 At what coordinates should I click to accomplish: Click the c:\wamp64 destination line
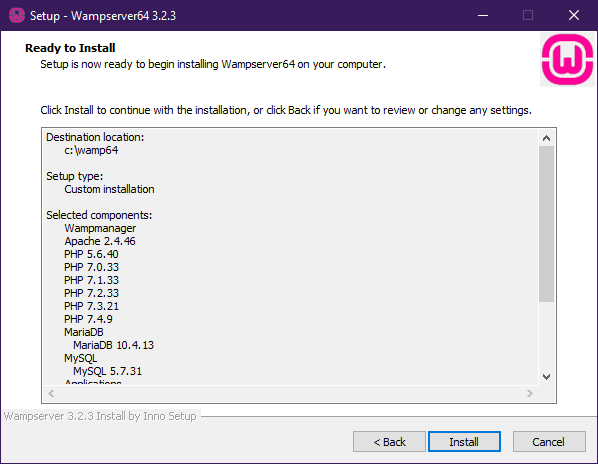(x=91, y=150)
